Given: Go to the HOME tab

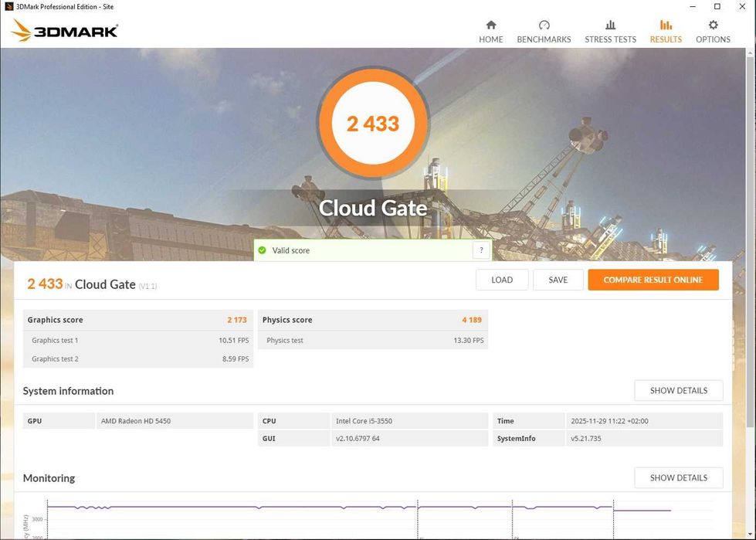Looking at the screenshot, I should (491, 32).
